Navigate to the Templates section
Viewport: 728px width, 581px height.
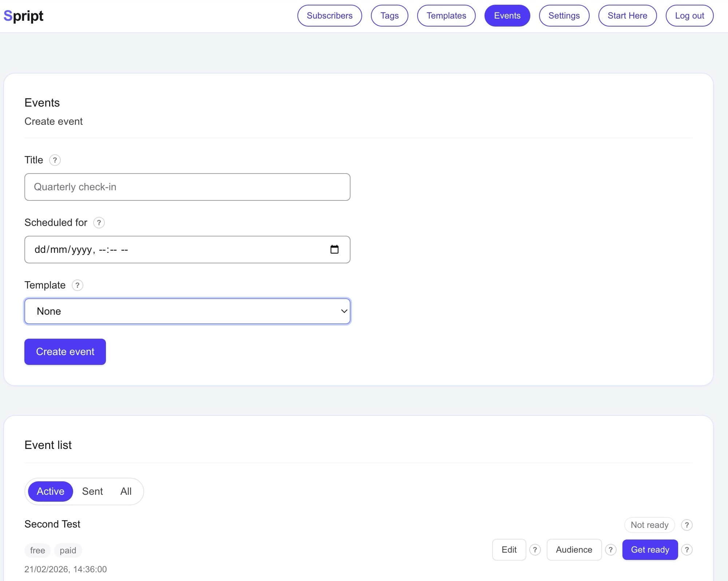pyautogui.click(x=446, y=15)
